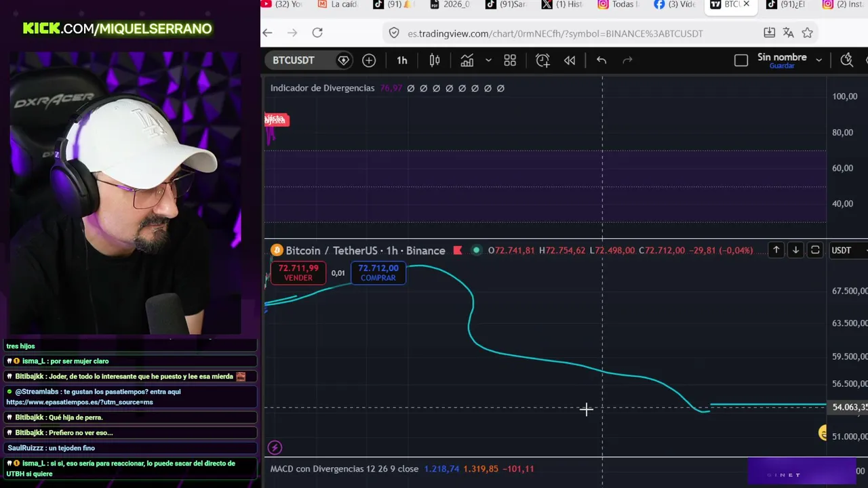Image resolution: width=868 pixels, height=488 pixels.
Task: Open the Indicators menu icon
Action: pos(467,60)
